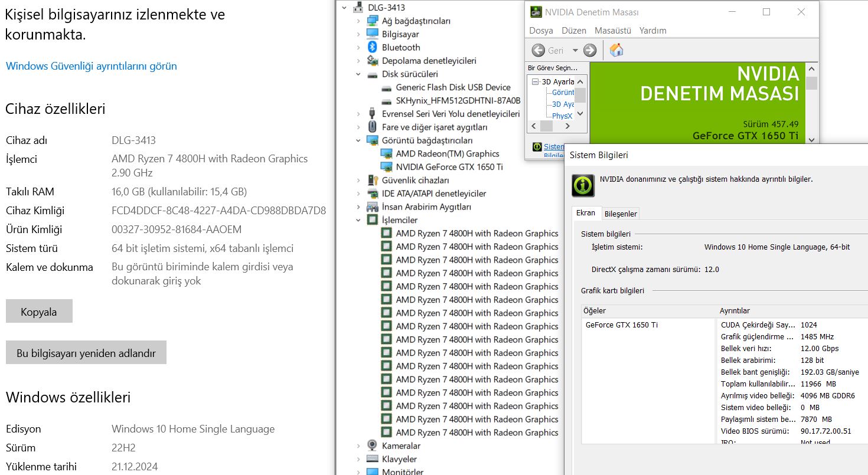Open the Masaüstü menu
The width and height of the screenshot is (868, 475).
pos(613,30)
